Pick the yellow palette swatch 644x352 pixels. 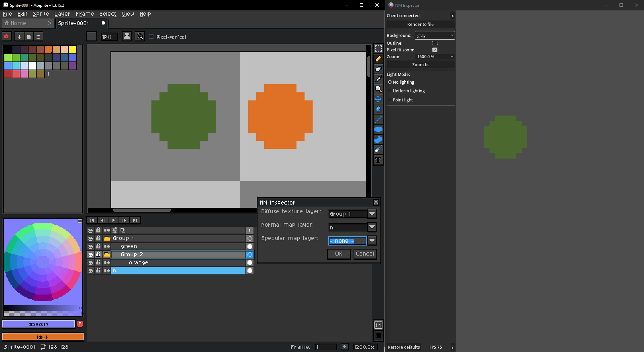(x=73, y=50)
